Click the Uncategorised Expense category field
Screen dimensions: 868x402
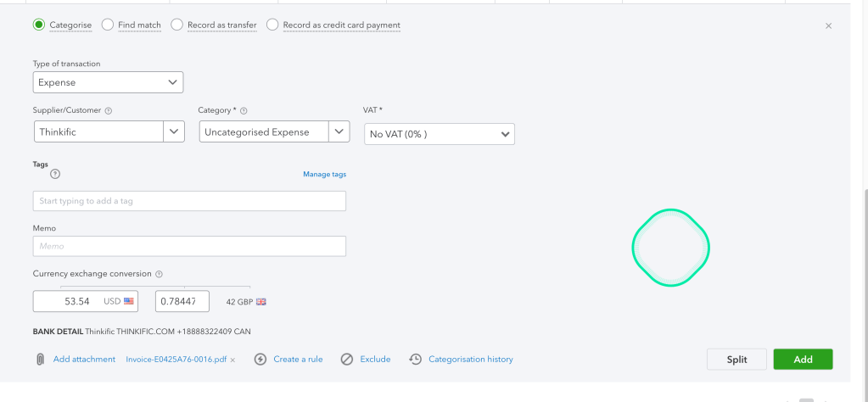[x=264, y=131]
